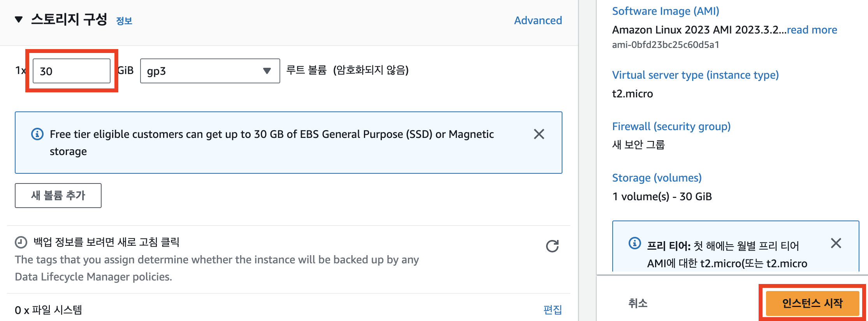Open Firewall (security group) summary link

coord(671,126)
